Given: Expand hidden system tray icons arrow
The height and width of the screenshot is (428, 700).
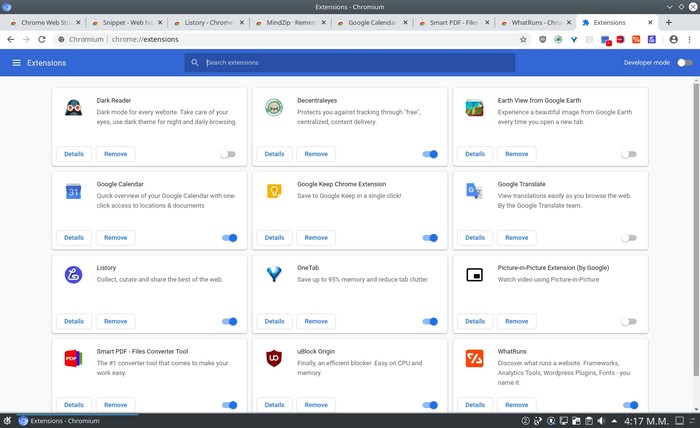Looking at the screenshot, I should 614,421.
